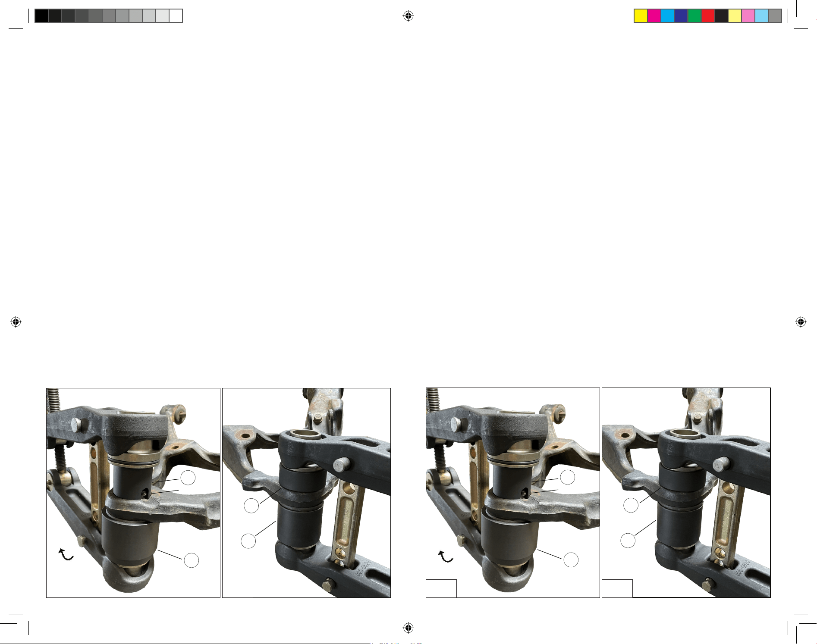Click the bottom center registration mark

click(408, 628)
